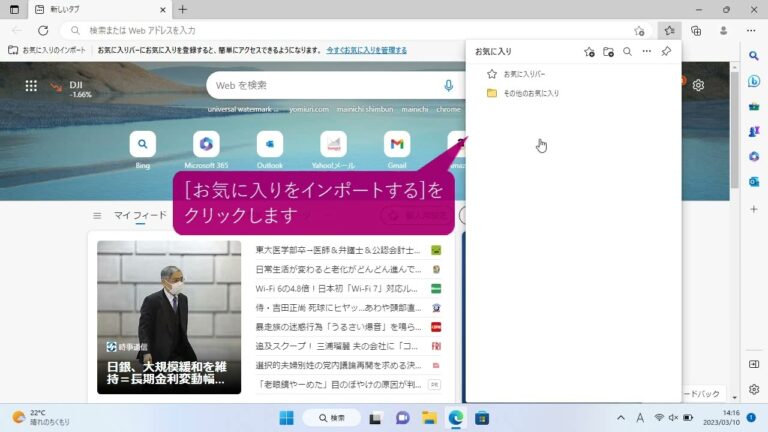Open the tab actions menu icon

(x=14, y=9)
